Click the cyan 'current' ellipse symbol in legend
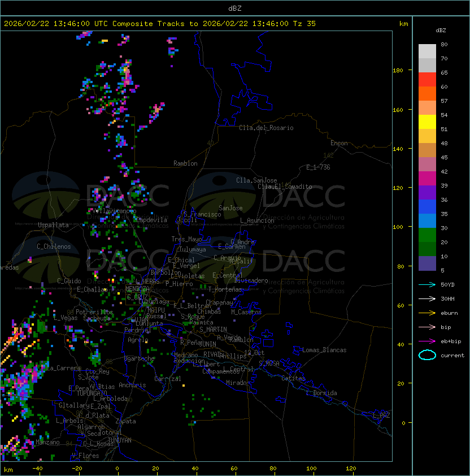The width and height of the screenshot is (470, 476). click(x=427, y=355)
